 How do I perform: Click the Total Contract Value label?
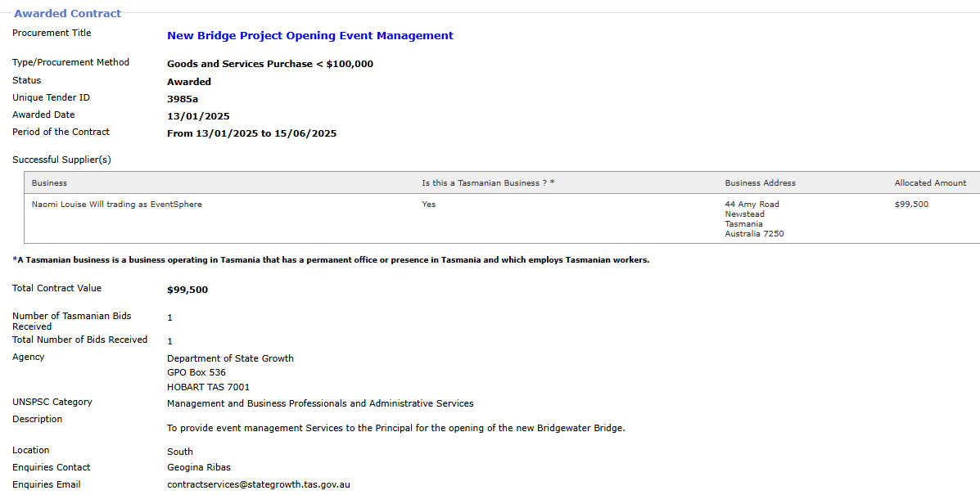tap(56, 288)
